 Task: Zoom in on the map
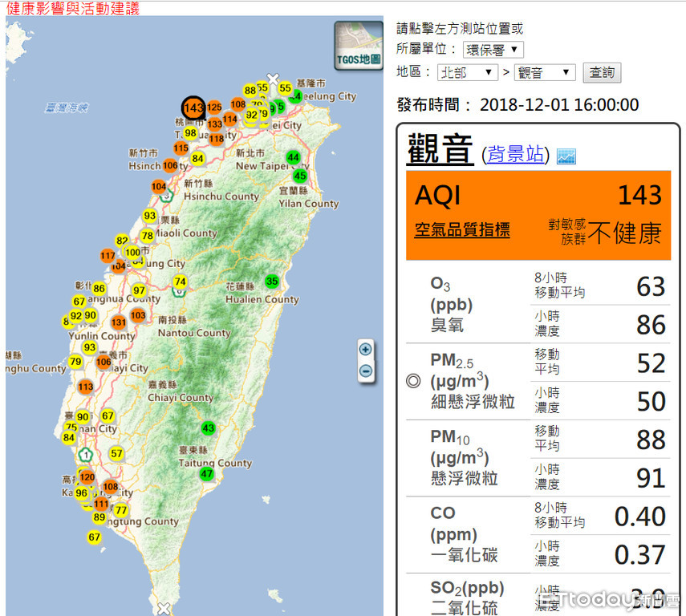pos(366,349)
